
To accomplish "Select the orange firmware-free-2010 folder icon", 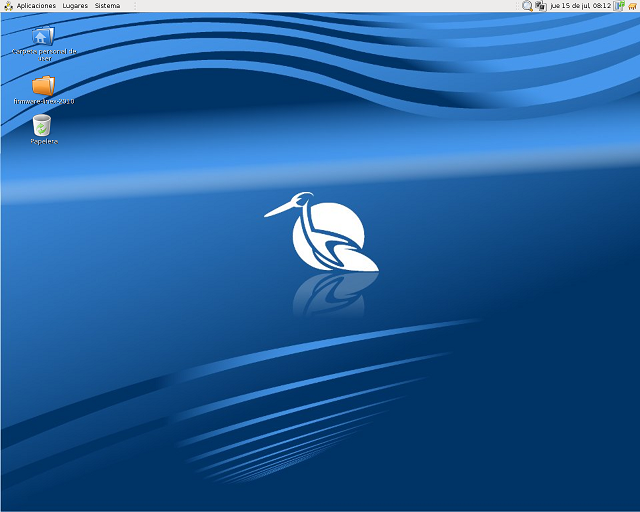I will pyautogui.click(x=43, y=86).
